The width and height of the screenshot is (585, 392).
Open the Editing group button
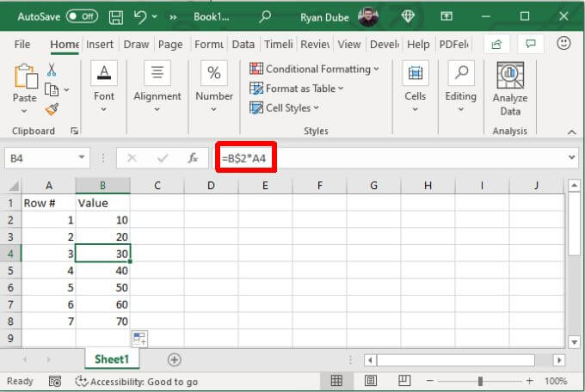461,87
